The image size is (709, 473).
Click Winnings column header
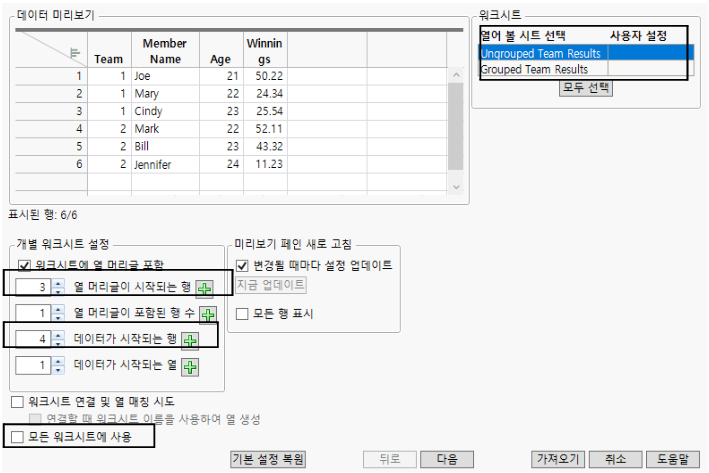coord(265,51)
